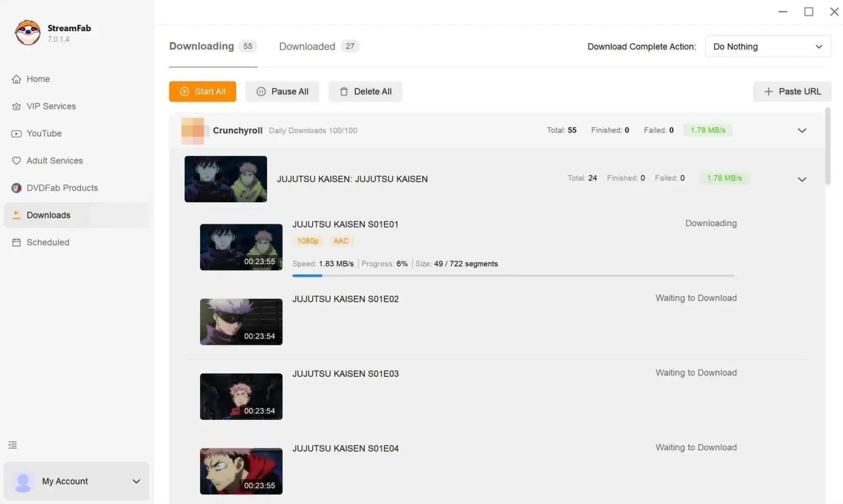Image resolution: width=843 pixels, height=504 pixels.
Task: Click the YouTube play icon in sidebar
Action: [16, 133]
